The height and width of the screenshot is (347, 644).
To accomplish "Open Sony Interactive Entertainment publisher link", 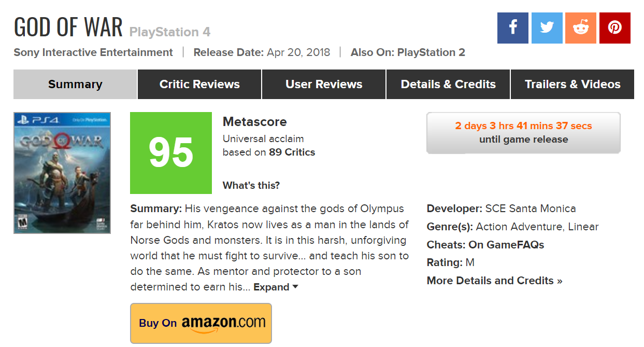I will (93, 52).
